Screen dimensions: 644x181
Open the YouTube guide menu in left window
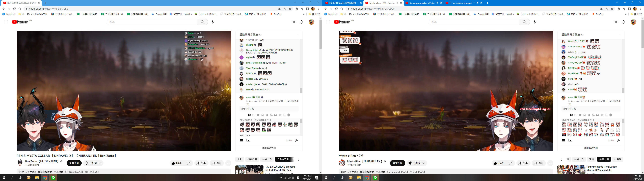pyautogui.click(x=6, y=22)
